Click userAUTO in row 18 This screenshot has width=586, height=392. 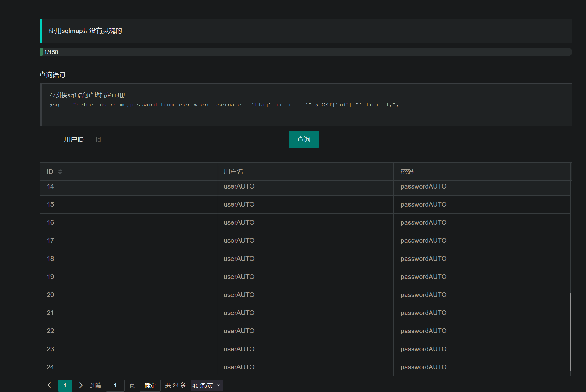tap(239, 259)
